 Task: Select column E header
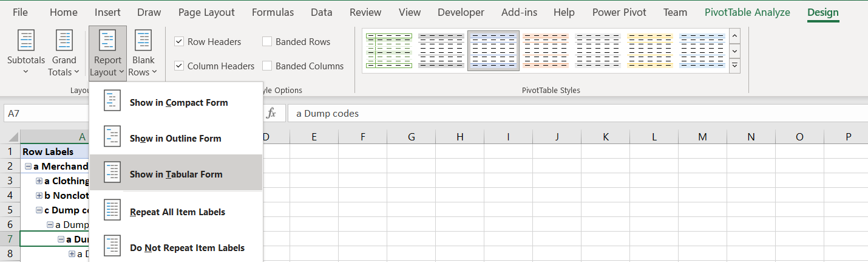314,137
